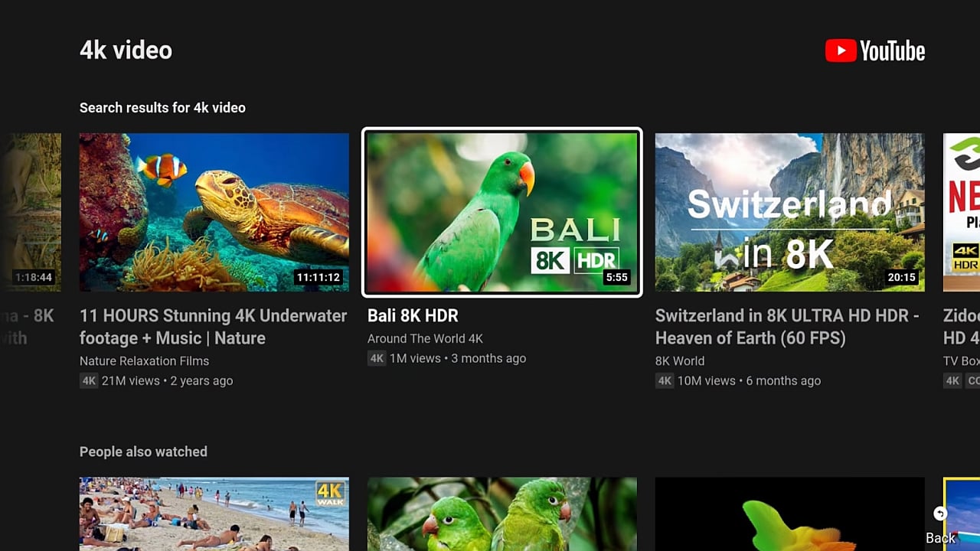980x551 pixels.
Task: Select the 'Around The World 4K' channel name
Action: [425, 338]
